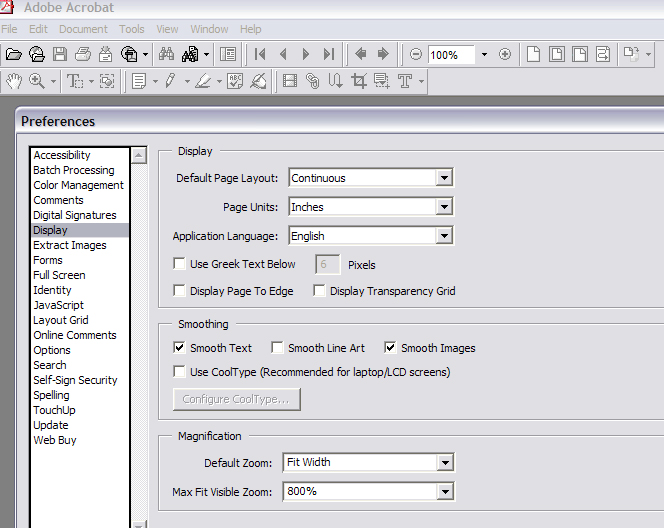Open the toolbar zoom percentage dropdown arrow
The height and width of the screenshot is (528, 664).
[484, 54]
